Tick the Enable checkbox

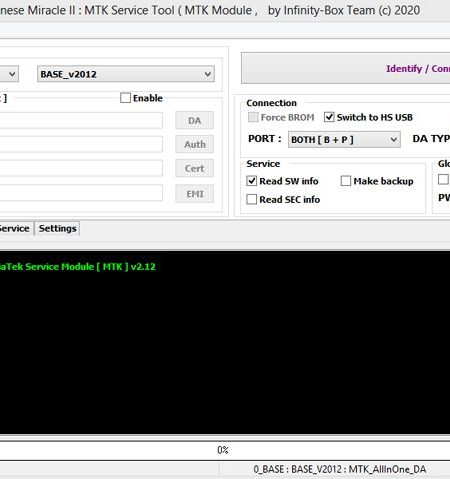tap(125, 98)
